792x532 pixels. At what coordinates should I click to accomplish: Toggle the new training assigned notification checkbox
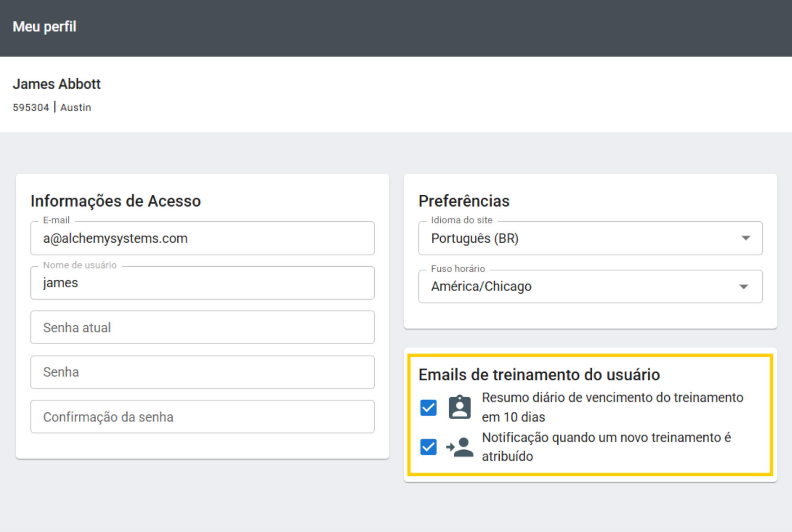pos(428,447)
